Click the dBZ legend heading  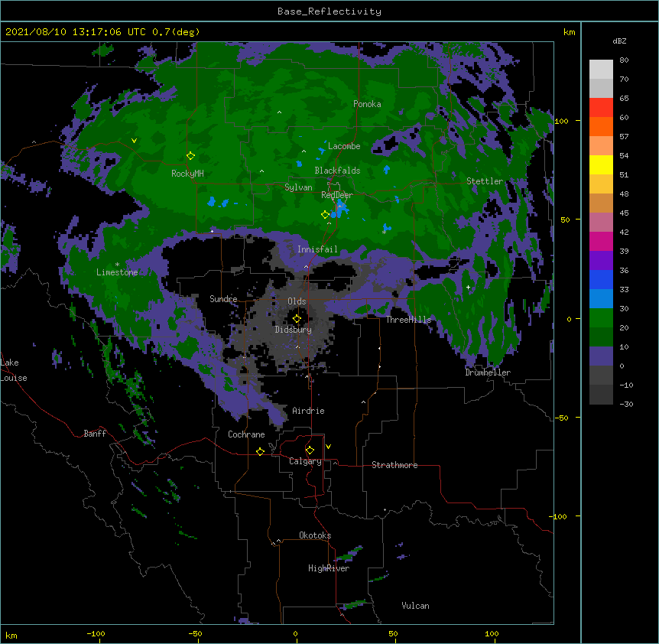point(619,41)
